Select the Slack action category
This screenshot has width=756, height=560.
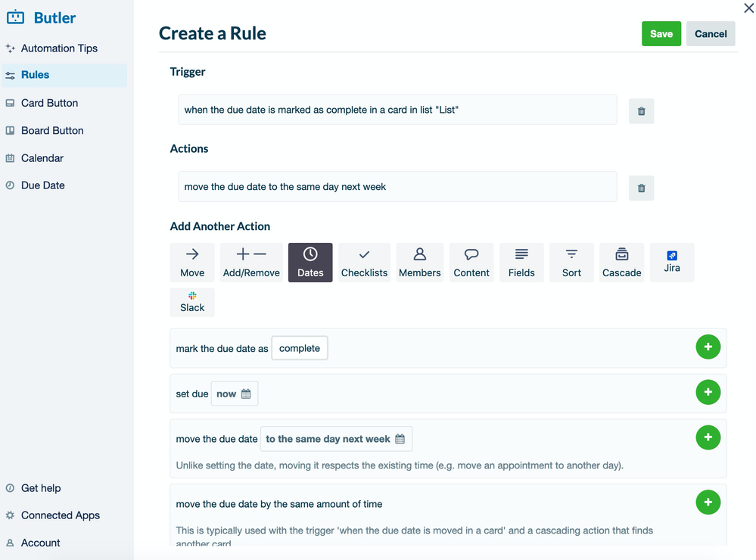pyautogui.click(x=192, y=303)
